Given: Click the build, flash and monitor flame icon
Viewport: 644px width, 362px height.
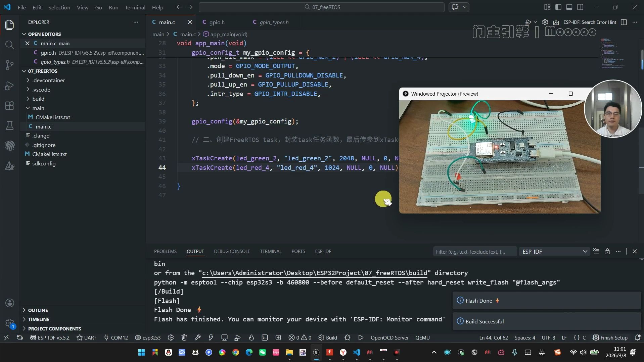Looking at the screenshot, I should tap(251, 338).
